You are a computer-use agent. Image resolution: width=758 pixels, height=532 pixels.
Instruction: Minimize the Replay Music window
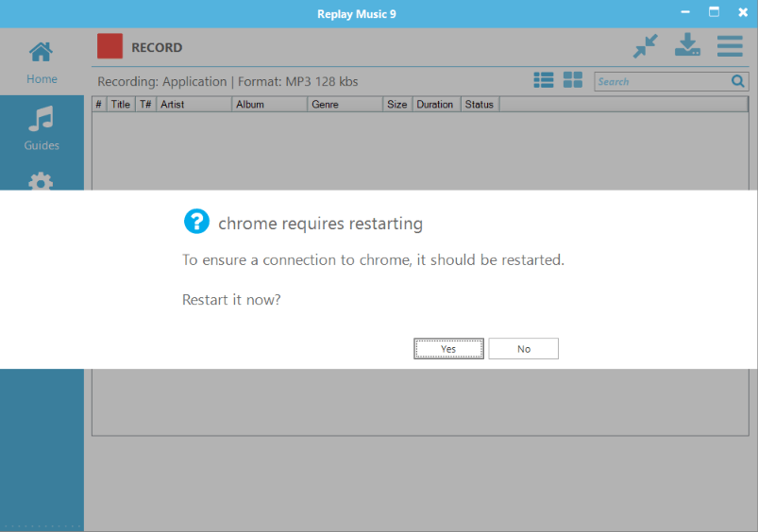coord(685,12)
